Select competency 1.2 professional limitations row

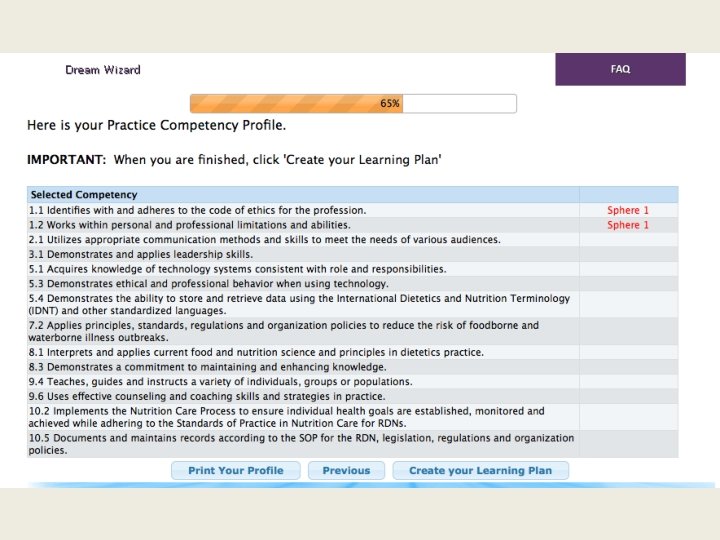(189, 225)
